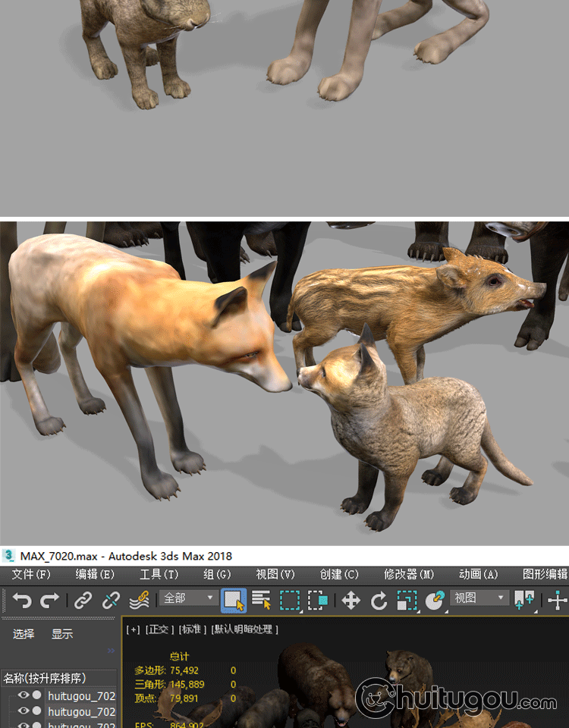Hide the first huitugou_702 object
This screenshot has width=569, height=728.
coord(24,695)
